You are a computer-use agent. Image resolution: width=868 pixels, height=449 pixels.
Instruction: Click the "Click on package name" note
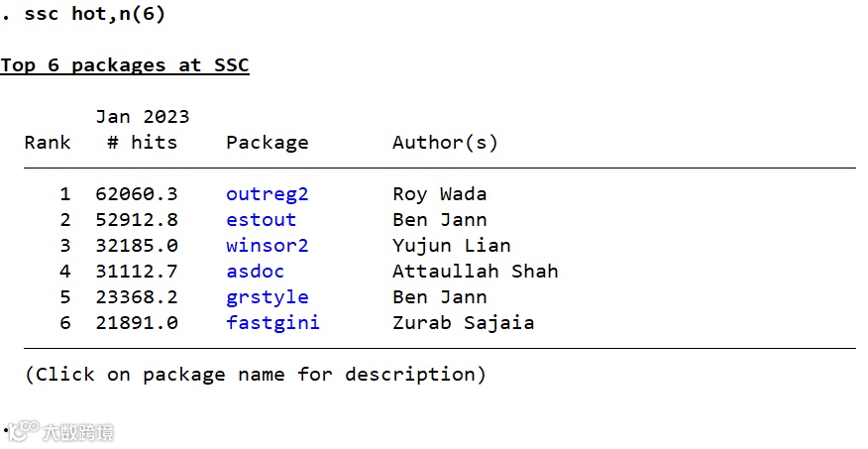coord(255,375)
